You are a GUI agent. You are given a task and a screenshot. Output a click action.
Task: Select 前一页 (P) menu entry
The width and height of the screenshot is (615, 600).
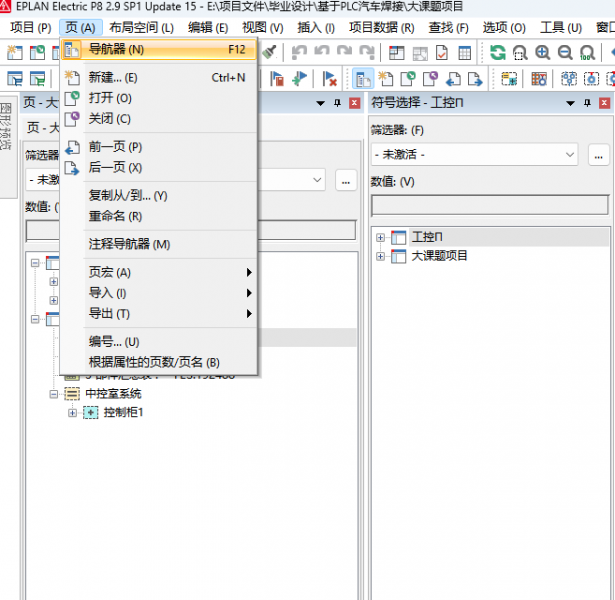tap(159, 147)
